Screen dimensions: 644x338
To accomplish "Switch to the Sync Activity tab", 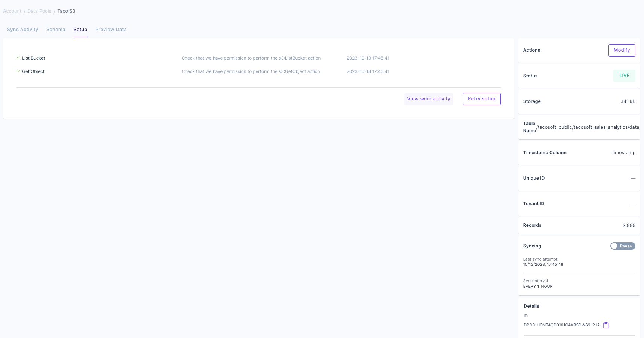I will [x=22, y=29].
